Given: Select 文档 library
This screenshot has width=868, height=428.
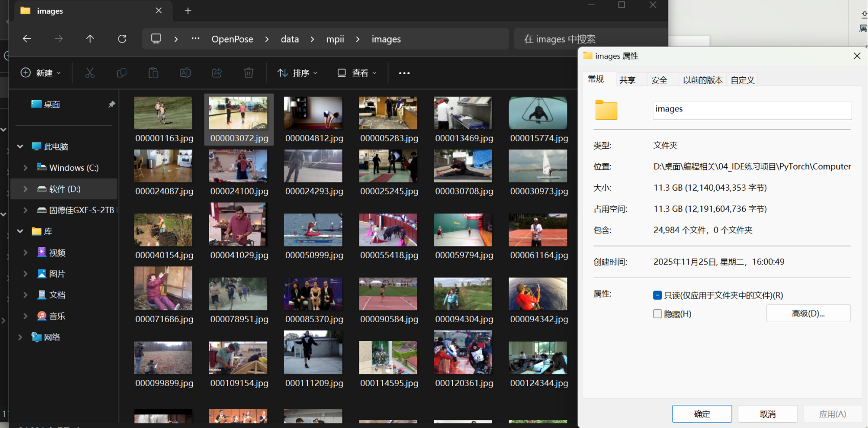Looking at the screenshot, I should (x=57, y=295).
